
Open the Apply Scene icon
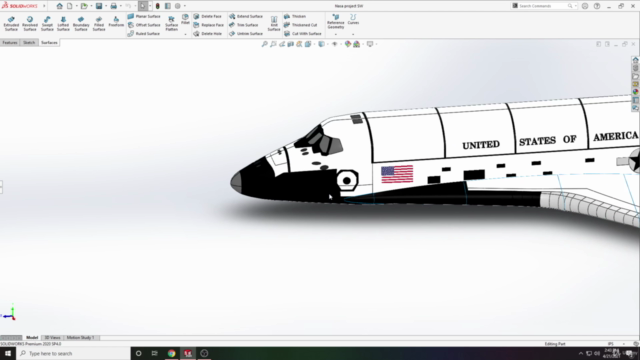[x=356, y=44]
